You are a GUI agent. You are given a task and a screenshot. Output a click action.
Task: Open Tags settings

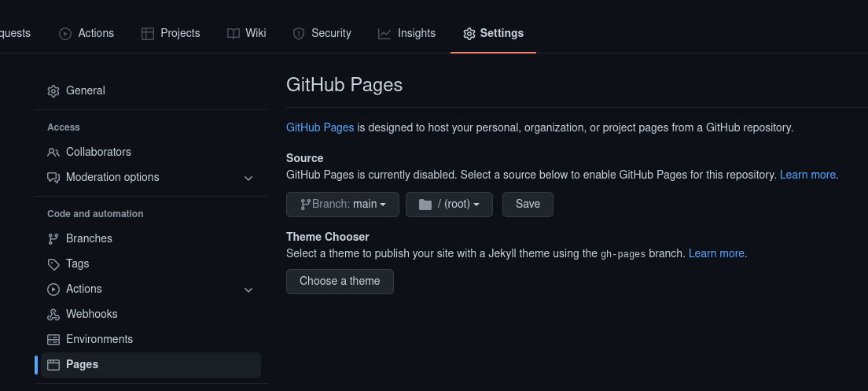click(151, 264)
